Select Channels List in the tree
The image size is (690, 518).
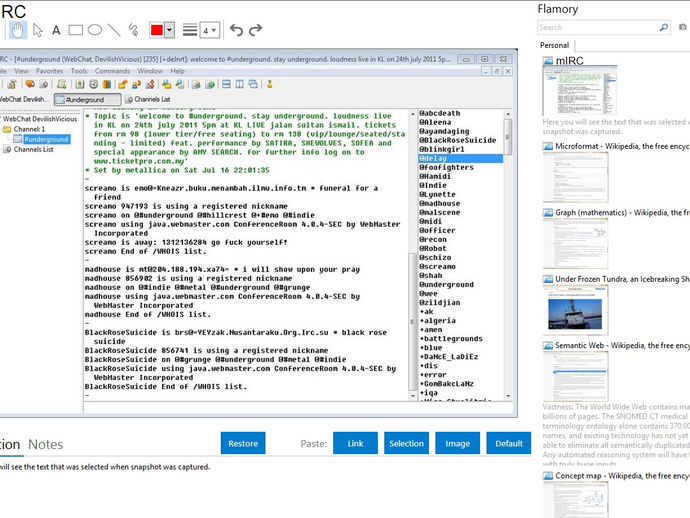coord(33,150)
